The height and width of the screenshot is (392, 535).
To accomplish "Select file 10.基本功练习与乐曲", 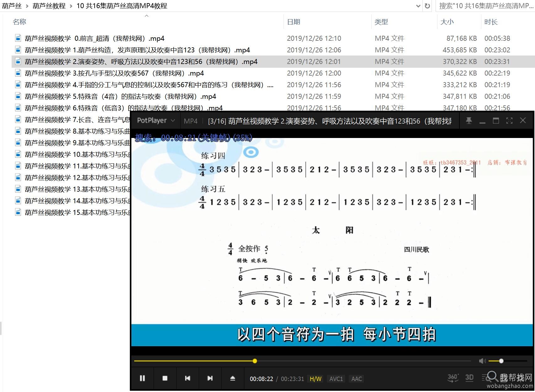I will 78,155.
